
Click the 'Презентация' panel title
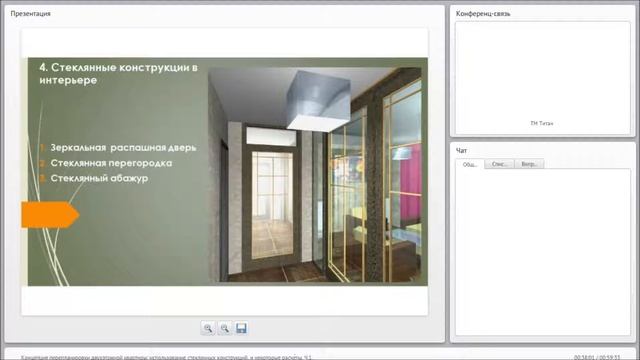coord(31,13)
